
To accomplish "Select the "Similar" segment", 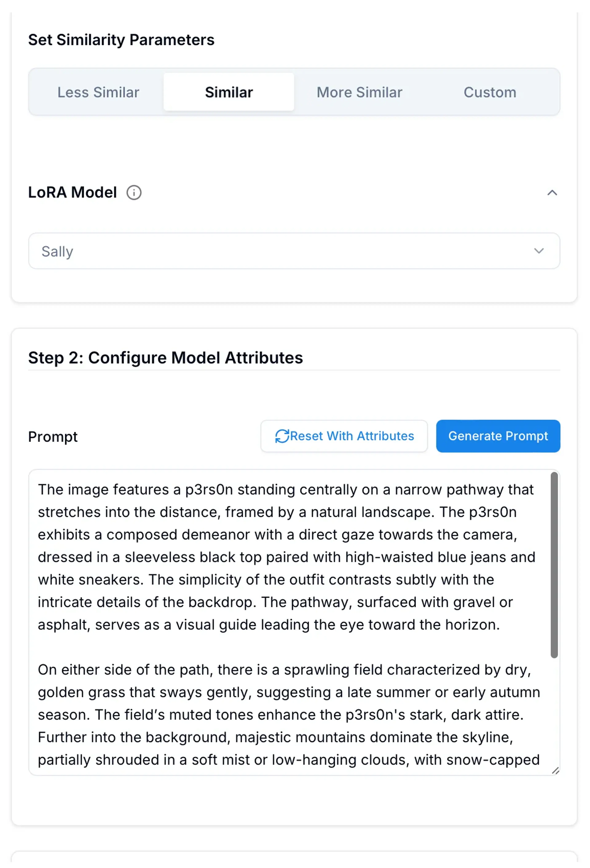I will [x=228, y=92].
